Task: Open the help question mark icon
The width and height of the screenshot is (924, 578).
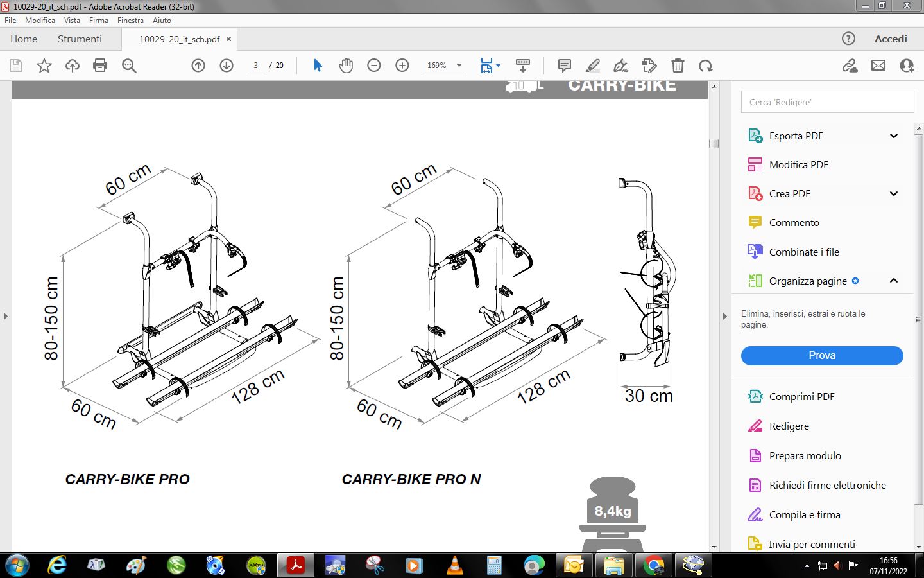Action: [x=848, y=39]
